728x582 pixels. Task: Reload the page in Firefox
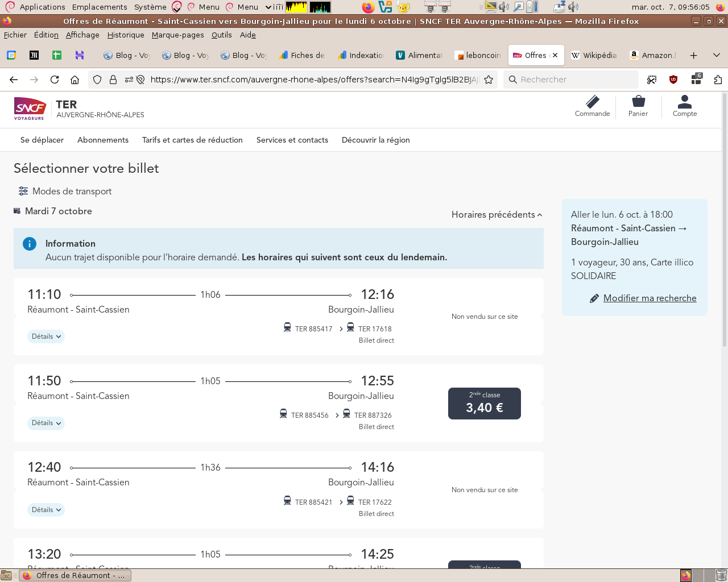(55, 80)
